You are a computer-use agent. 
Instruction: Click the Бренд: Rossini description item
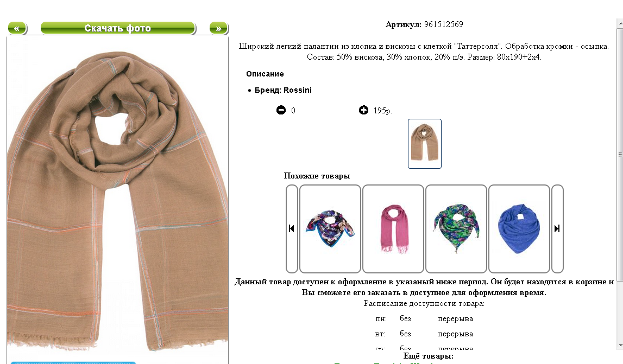[283, 90]
